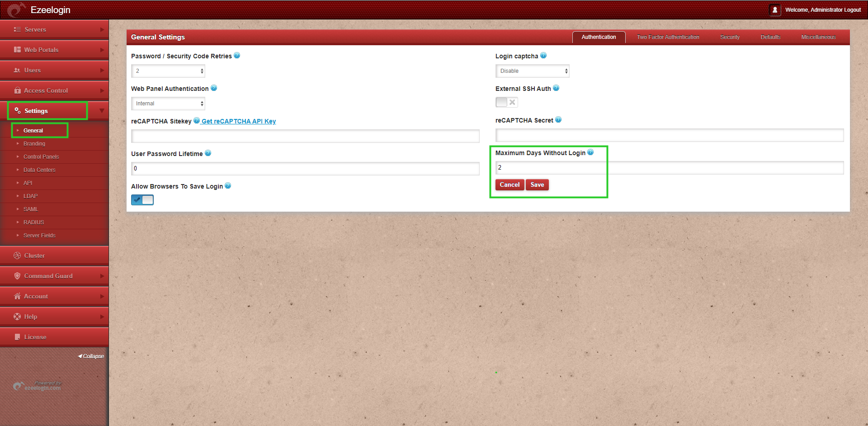The width and height of the screenshot is (868, 426).
Task: Click the Servers list icon
Action: coord(17,29)
